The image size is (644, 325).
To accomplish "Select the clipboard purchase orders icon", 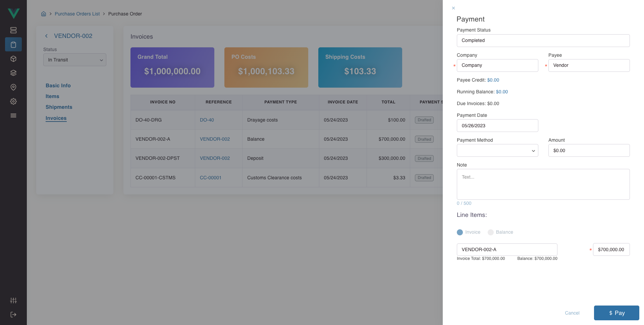I will (x=13, y=44).
